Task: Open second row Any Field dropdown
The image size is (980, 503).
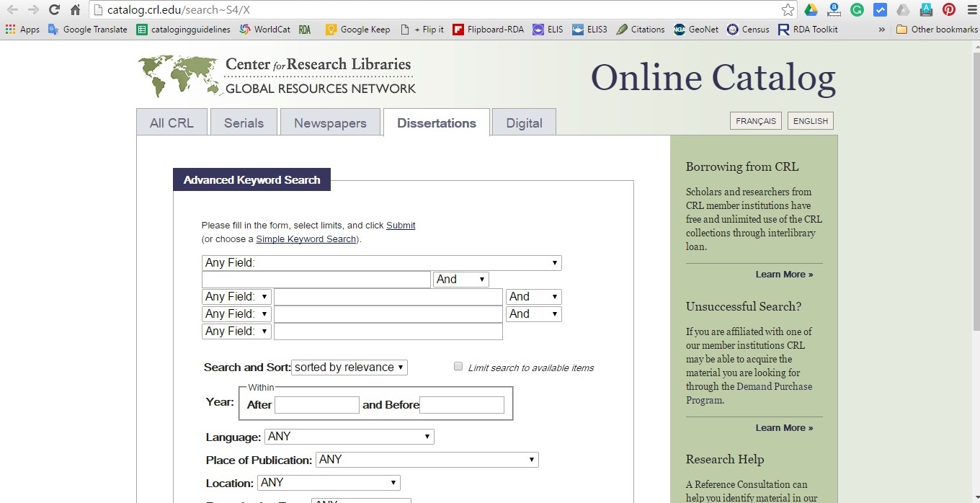Action: pyautogui.click(x=236, y=297)
